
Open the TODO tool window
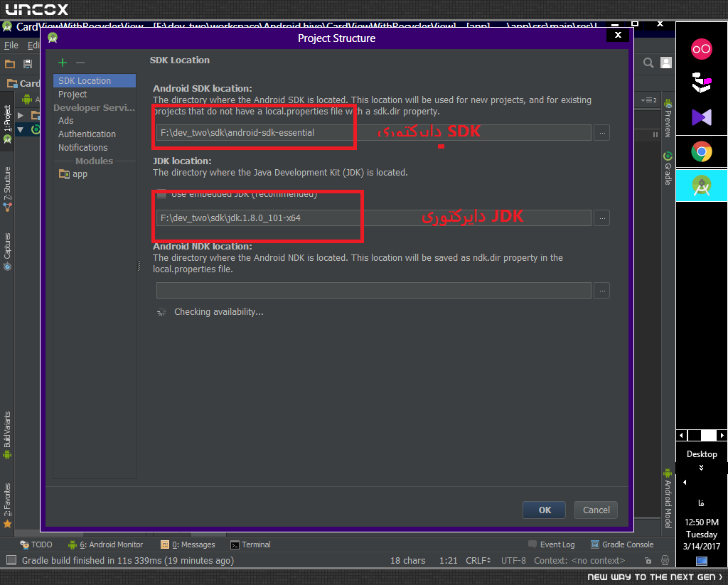[36, 544]
